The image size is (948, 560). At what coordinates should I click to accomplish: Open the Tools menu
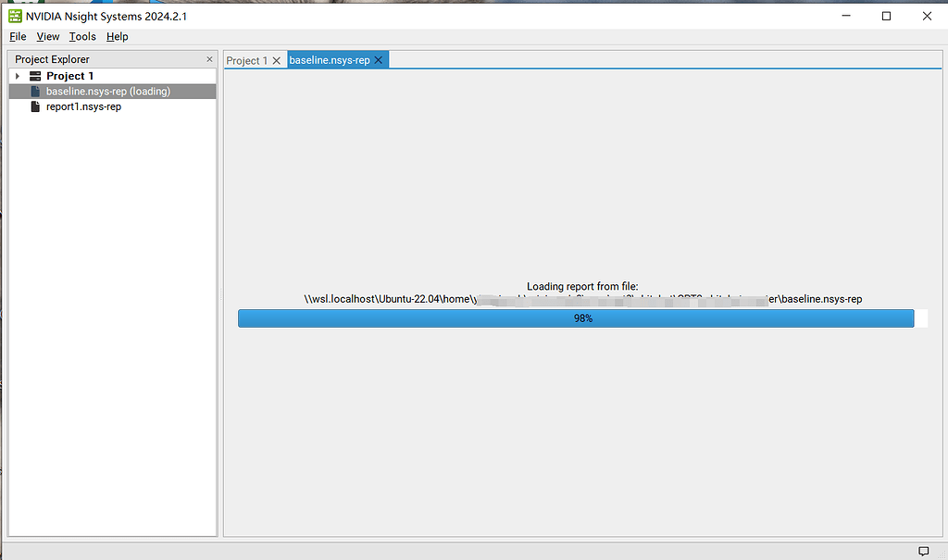(x=81, y=36)
